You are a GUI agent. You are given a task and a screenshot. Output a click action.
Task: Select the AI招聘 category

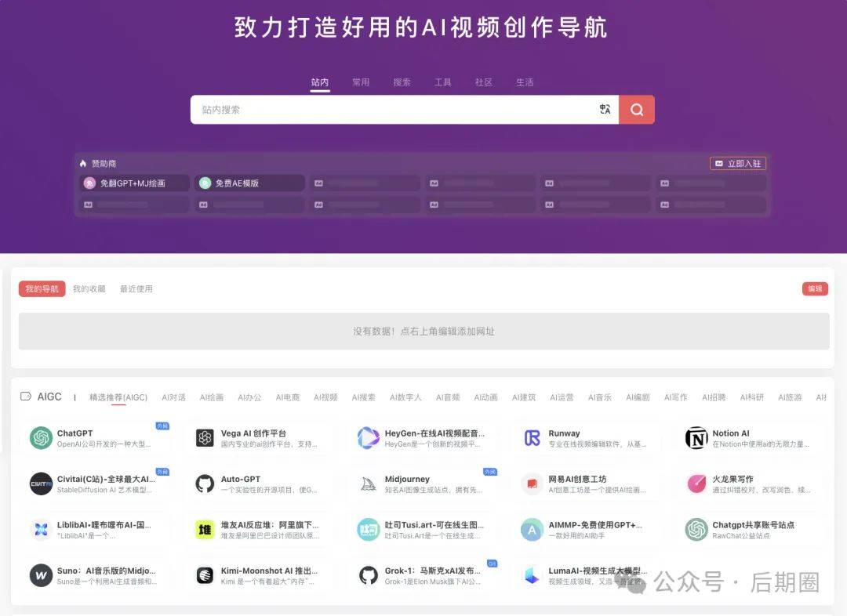pos(714,397)
